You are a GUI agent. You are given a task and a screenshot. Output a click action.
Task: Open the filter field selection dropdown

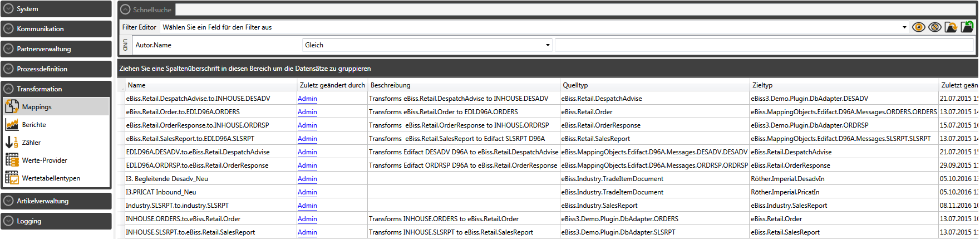[904, 27]
